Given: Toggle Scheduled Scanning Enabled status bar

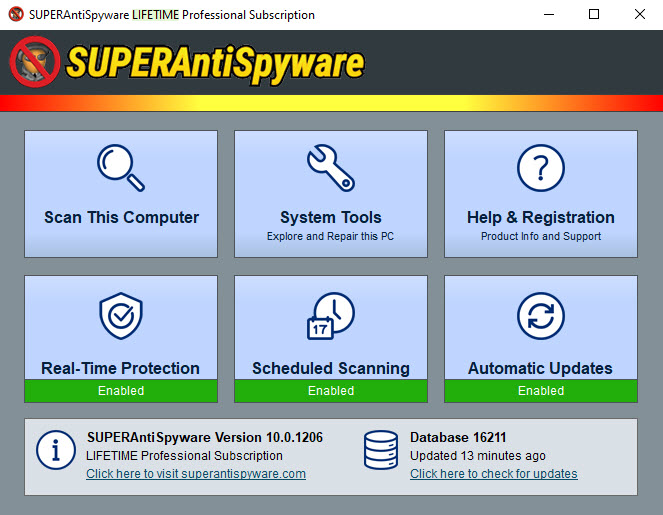Looking at the screenshot, I should click(x=331, y=391).
